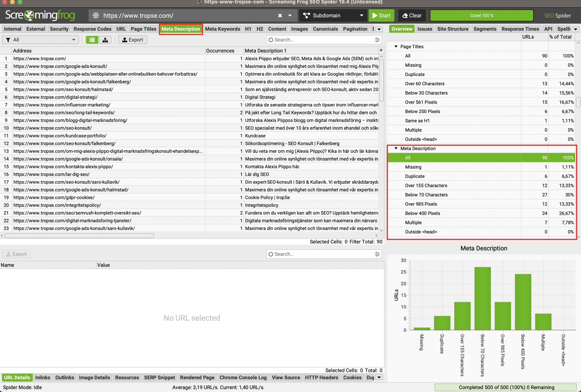Click the main table horizontal scrollbar
The width and height of the screenshot is (581, 392).
(x=79, y=235)
